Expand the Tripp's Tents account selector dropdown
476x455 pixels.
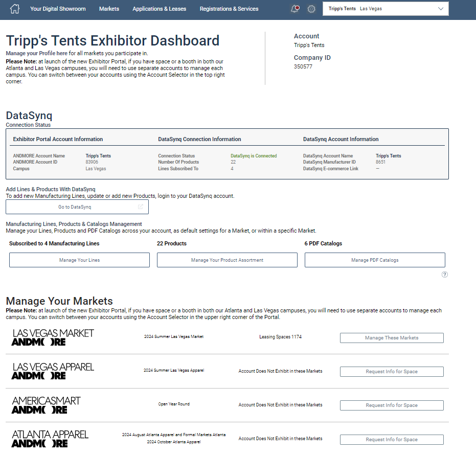386,9
